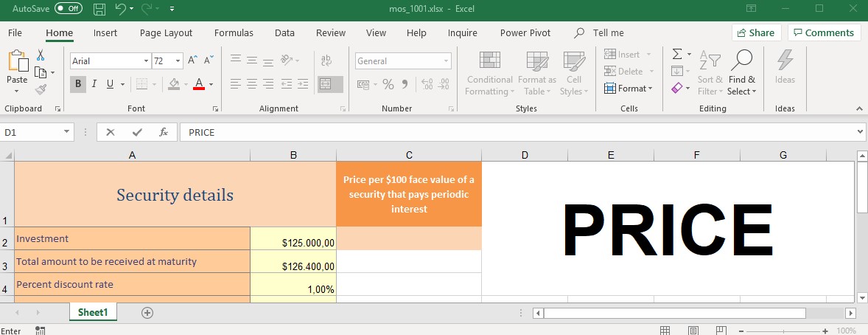This screenshot has height=335, width=868.
Task: Toggle the AutoSave switch
Action: (69, 9)
